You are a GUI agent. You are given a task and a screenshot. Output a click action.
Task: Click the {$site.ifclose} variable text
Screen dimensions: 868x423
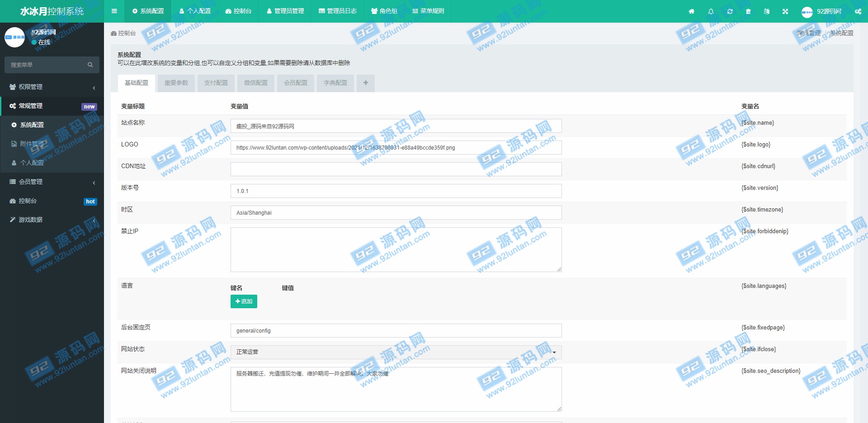(759, 349)
